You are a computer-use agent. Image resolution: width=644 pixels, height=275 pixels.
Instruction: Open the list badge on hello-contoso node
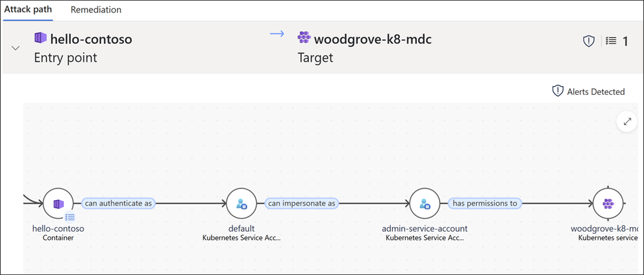(x=69, y=217)
